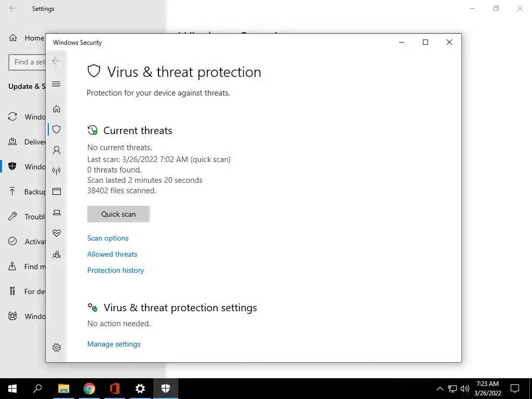Open the Windows Start menu

coord(12,389)
